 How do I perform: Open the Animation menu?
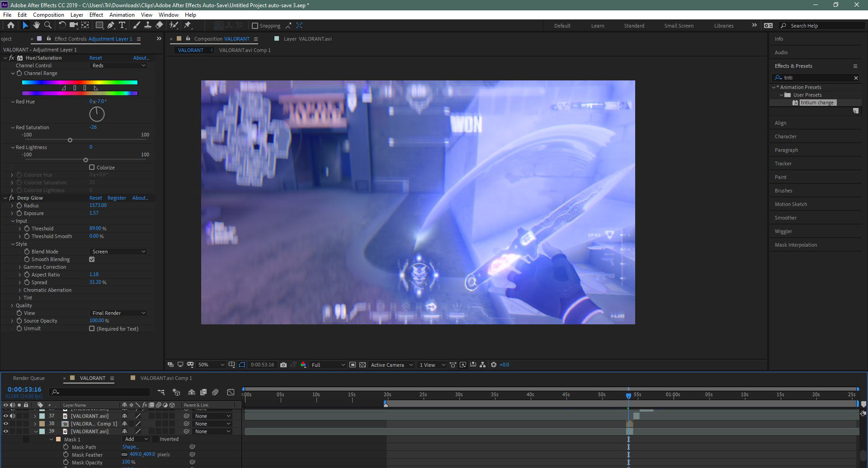[122, 15]
